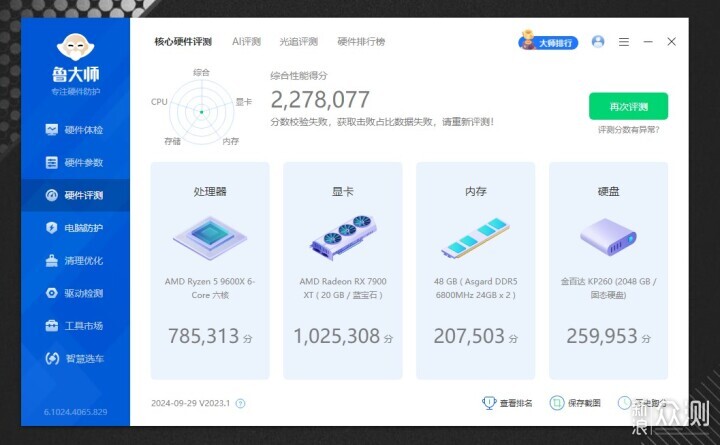Minimize the 鲁大师 window
Image resolution: width=720 pixels, height=445 pixels.
(648, 42)
